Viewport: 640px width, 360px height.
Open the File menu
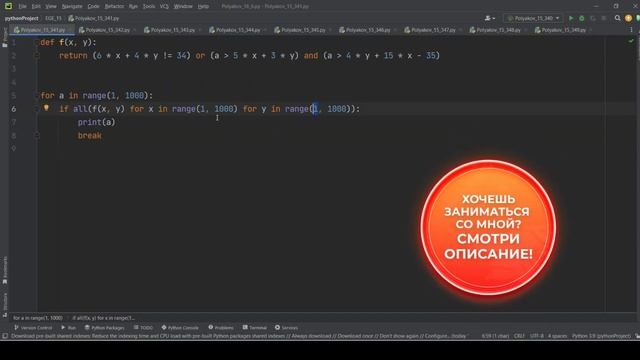pos(22,6)
